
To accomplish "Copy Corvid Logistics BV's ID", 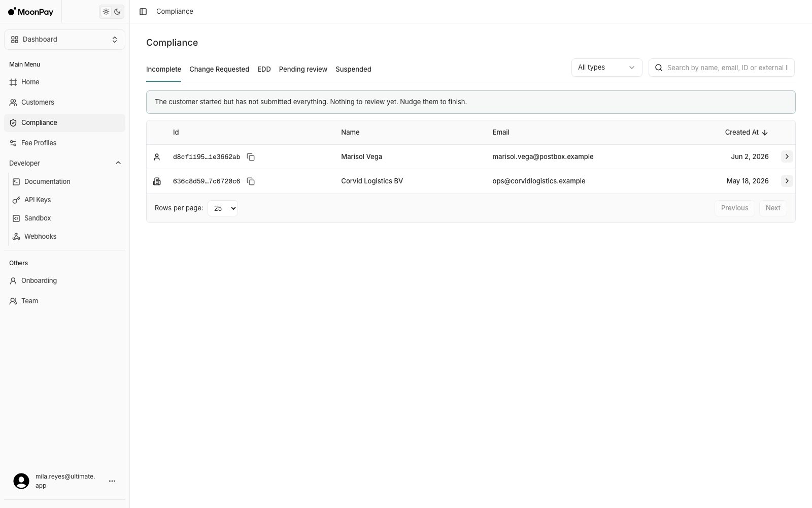I will (251, 181).
